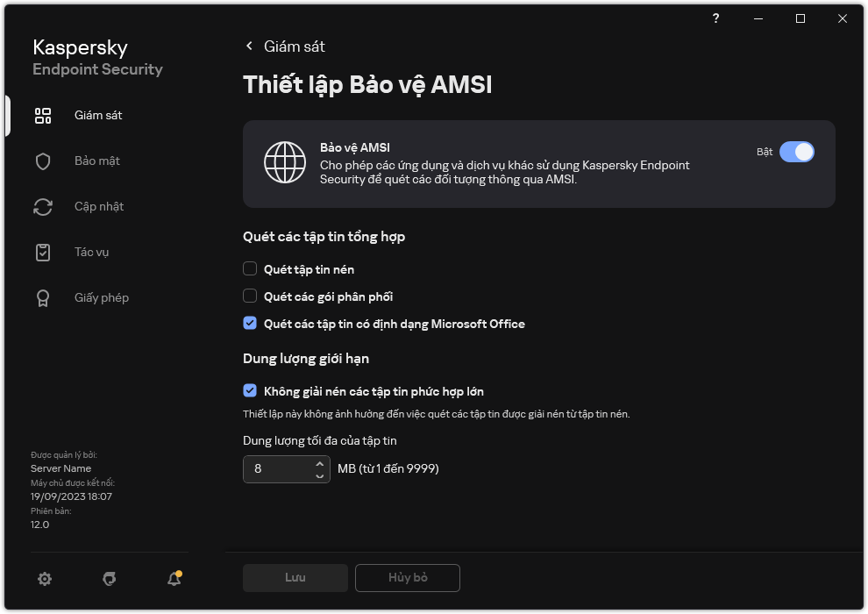Click the maximum file size input field
The width and height of the screenshot is (868, 614).
click(x=276, y=469)
